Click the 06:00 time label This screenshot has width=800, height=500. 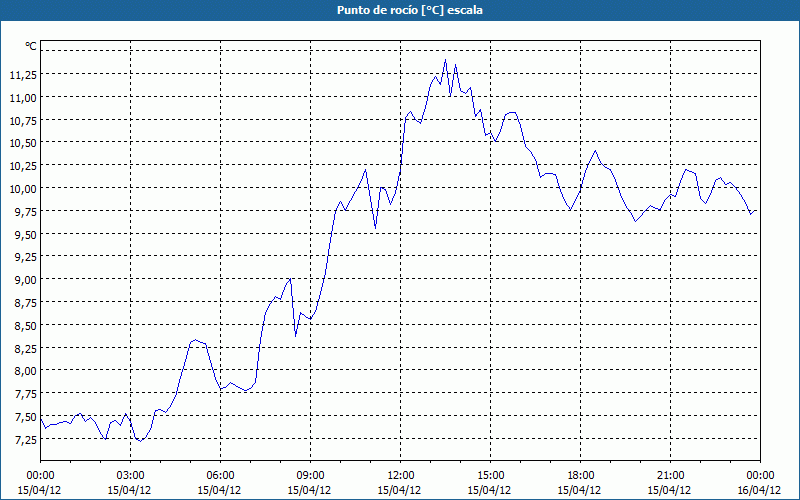pos(220,476)
